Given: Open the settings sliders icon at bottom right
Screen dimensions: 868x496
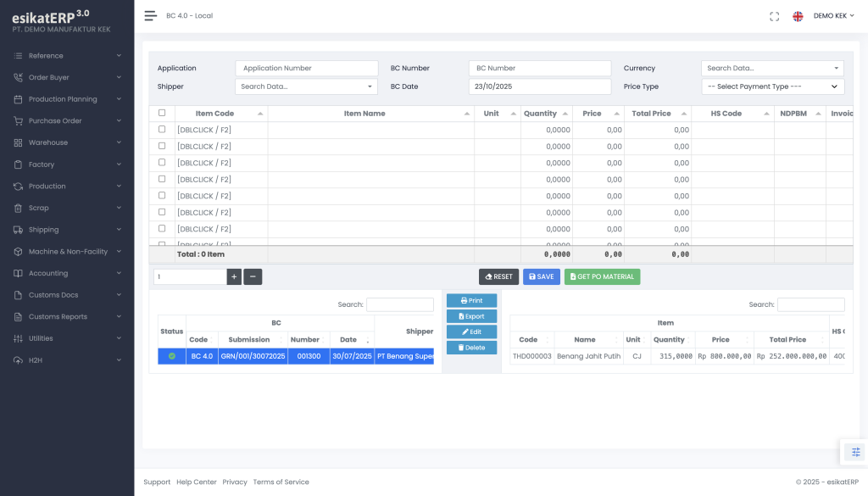Looking at the screenshot, I should pos(855,452).
